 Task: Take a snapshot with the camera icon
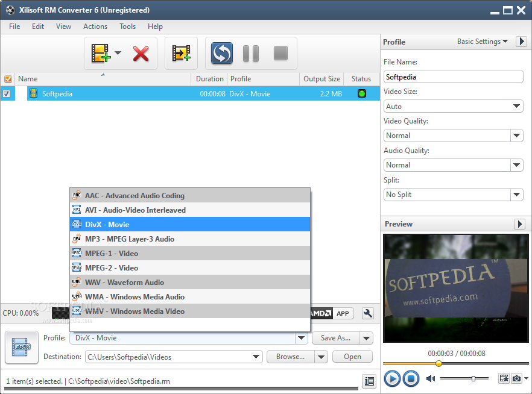(x=516, y=378)
